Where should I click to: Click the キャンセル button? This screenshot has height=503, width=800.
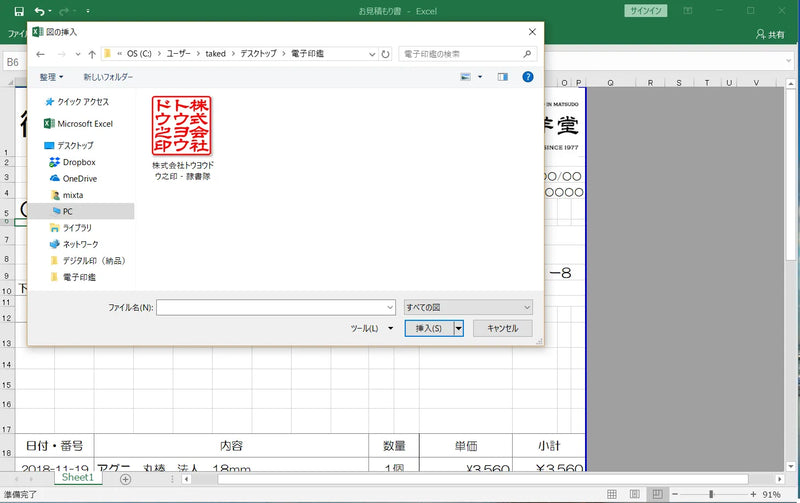point(503,329)
